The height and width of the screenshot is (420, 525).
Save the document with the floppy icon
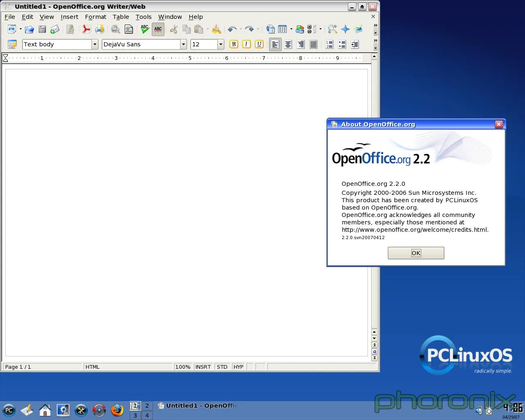[x=42, y=29]
